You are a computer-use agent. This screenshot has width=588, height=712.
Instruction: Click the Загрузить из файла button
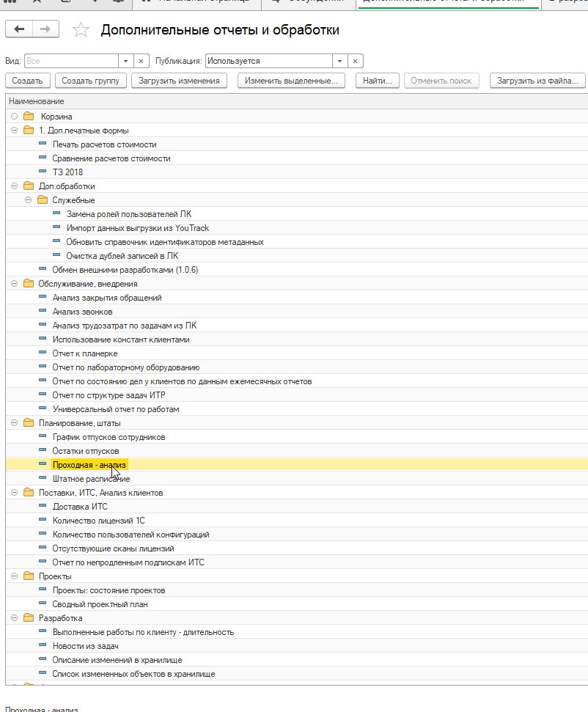pyautogui.click(x=537, y=81)
